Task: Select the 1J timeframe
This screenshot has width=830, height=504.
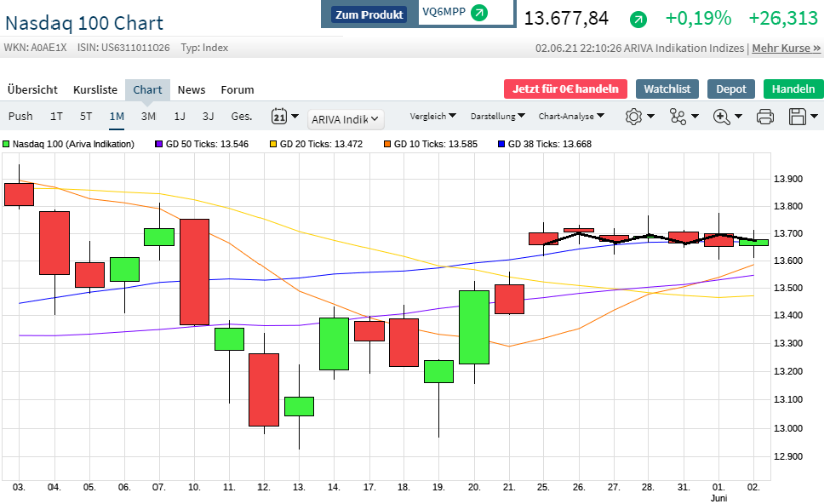Action: pos(180,116)
